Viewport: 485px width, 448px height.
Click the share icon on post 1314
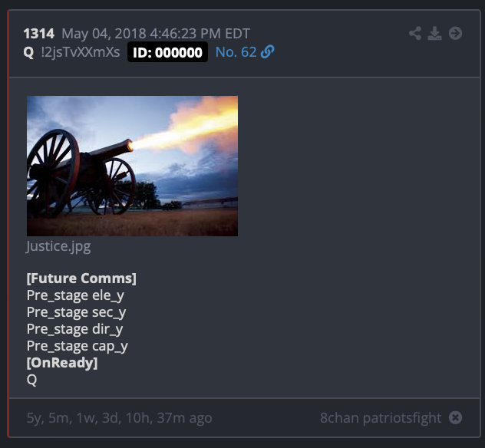point(415,34)
